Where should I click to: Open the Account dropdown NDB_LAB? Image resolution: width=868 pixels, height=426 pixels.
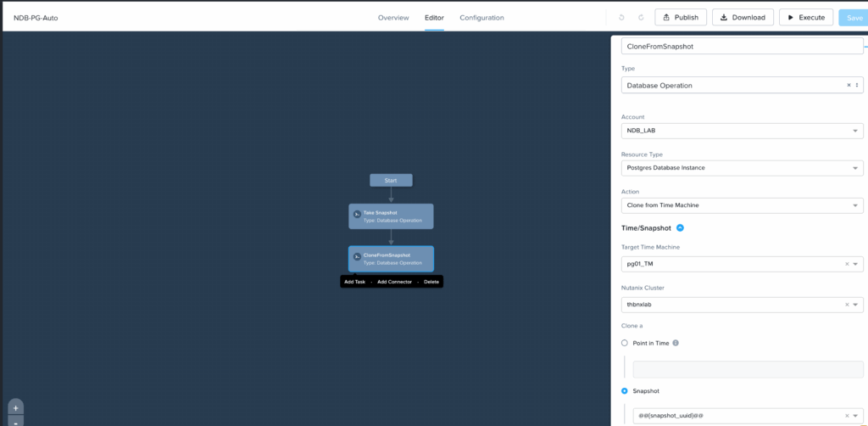742,132
